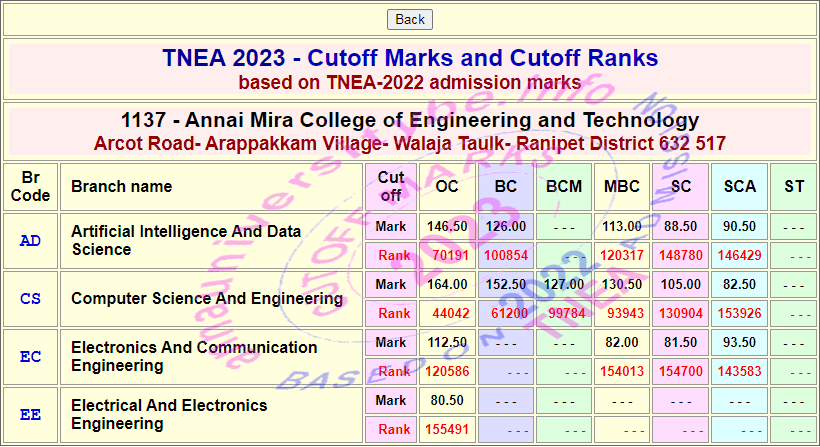820x447 pixels.
Task: Click CS OC rank 44042
Action: tap(450, 313)
